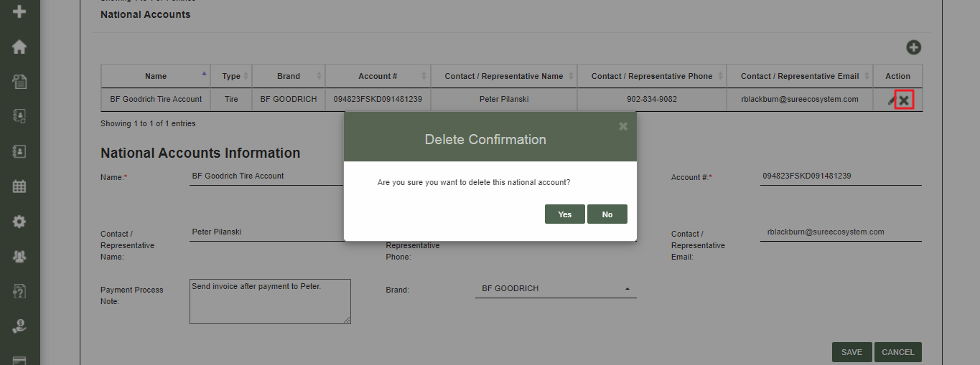The width and height of the screenshot is (980, 365).
Task: Sort by Contact / Representative Phone column
Action: point(652,76)
